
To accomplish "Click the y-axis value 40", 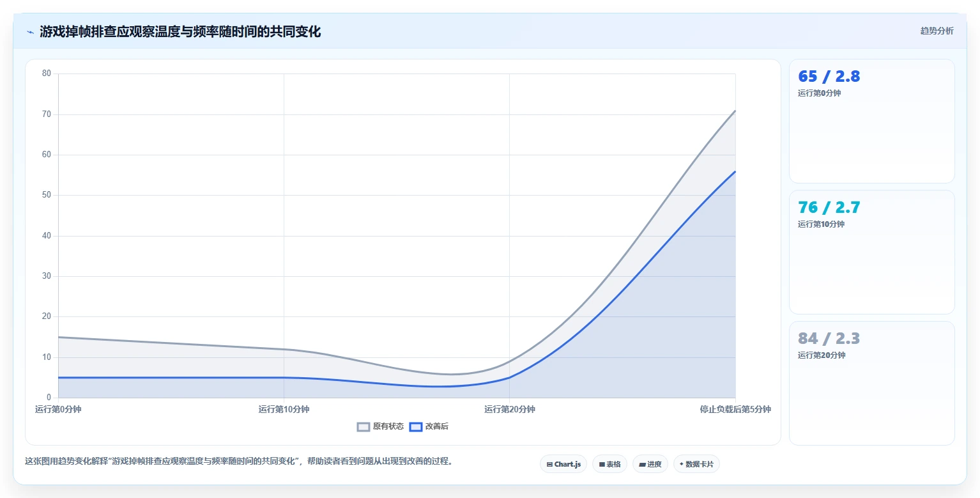I will [47, 236].
